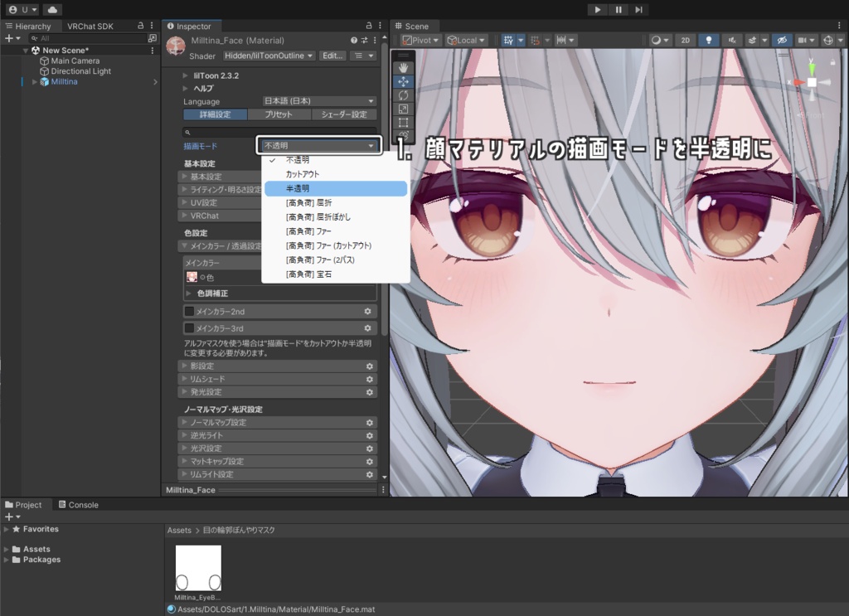Select the Move tool in scene toolbar
849x616 pixels.
pyautogui.click(x=404, y=82)
